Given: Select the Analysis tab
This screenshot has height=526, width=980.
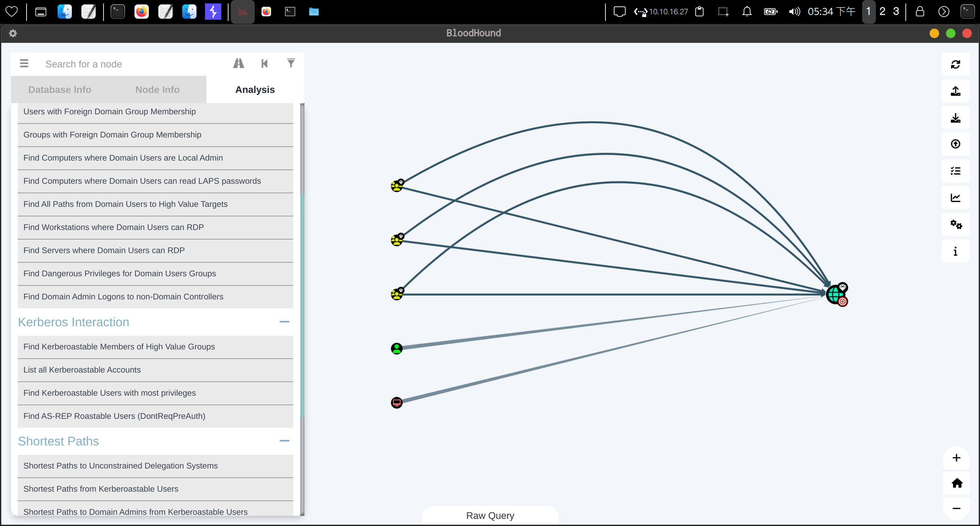Looking at the screenshot, I should pos(255,90).
